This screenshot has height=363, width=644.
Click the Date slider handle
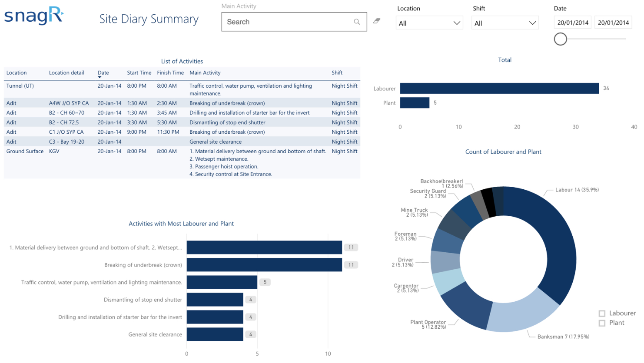pyautogui.click(x=561, y=39)
